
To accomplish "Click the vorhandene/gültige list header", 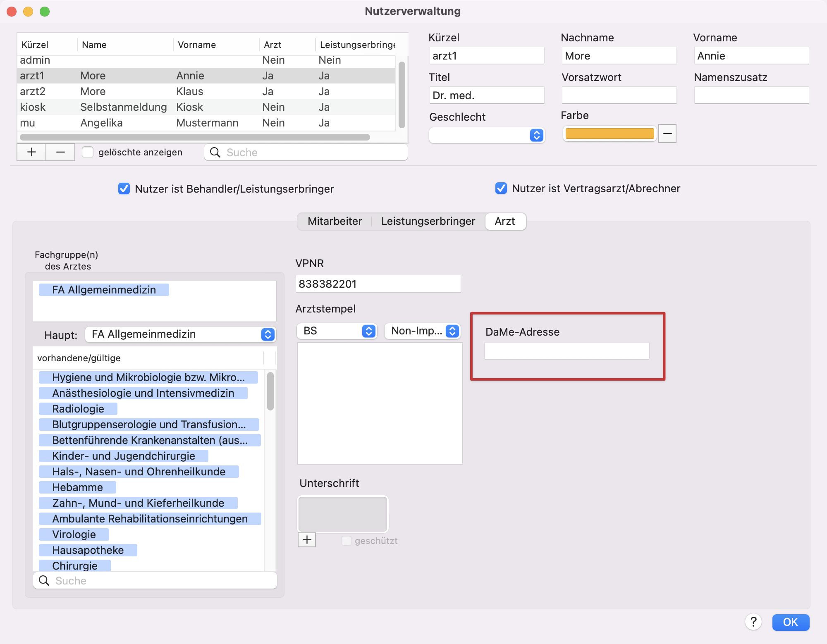I will (x=148, y=358).
